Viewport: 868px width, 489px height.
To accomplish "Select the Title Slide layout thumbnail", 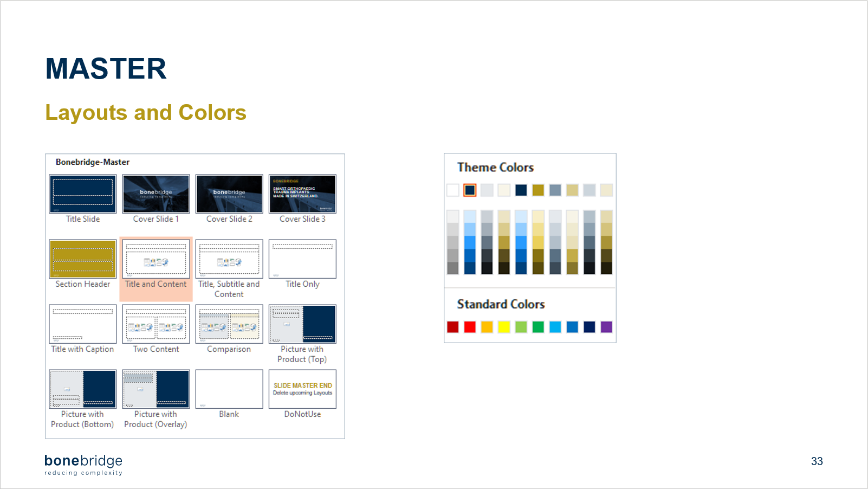I will [83, 194].
